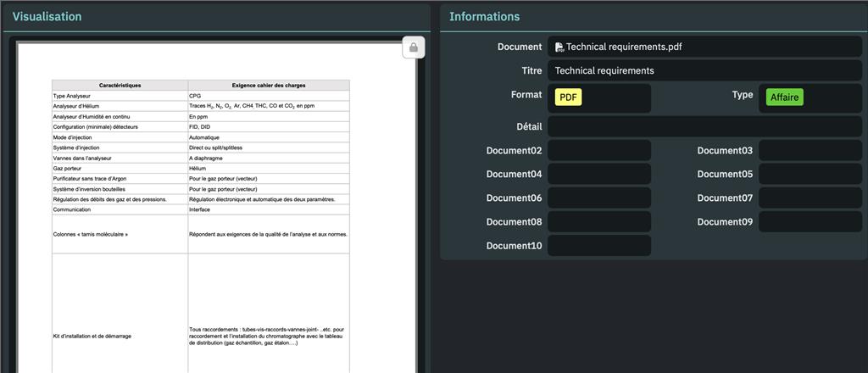868x373 pixels.
Task: Click the Titre input field
Action: (704, 71)
